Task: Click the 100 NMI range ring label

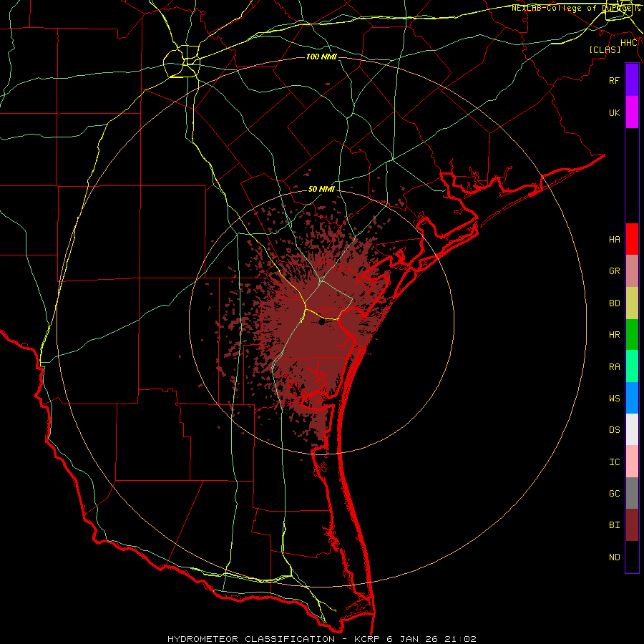Action: pos(321,57)
